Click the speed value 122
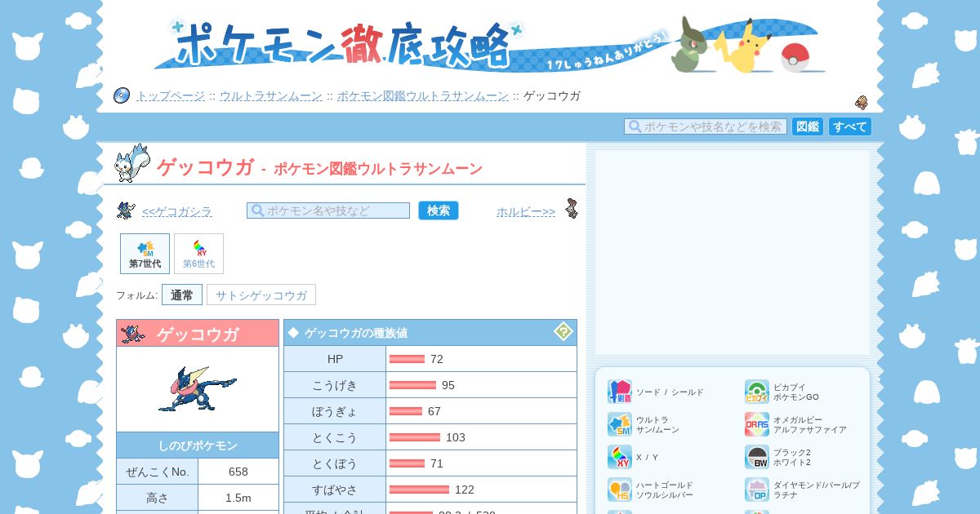 tap(465, 490)
